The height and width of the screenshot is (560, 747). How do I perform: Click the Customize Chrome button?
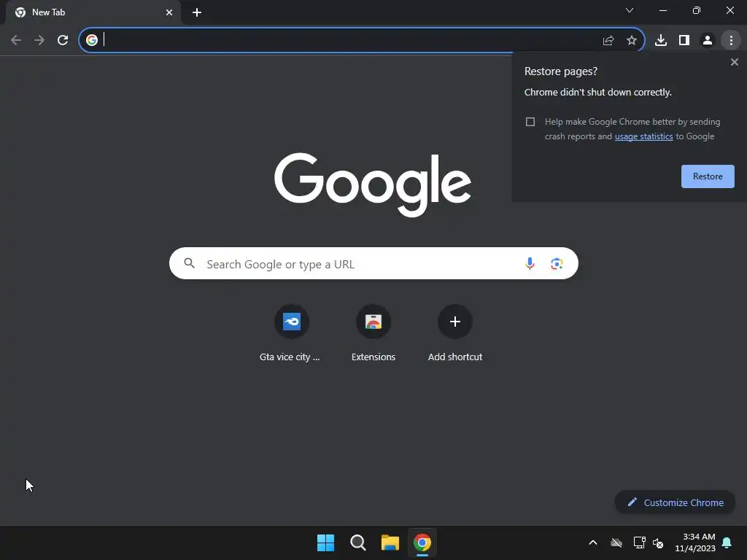(675, 502)
